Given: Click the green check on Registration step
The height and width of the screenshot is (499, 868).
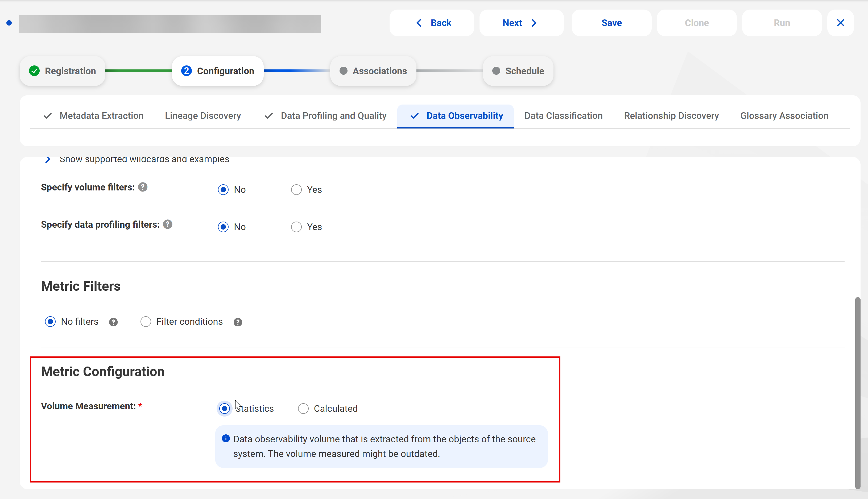Looking at the screenshot, I should (34, 71).
